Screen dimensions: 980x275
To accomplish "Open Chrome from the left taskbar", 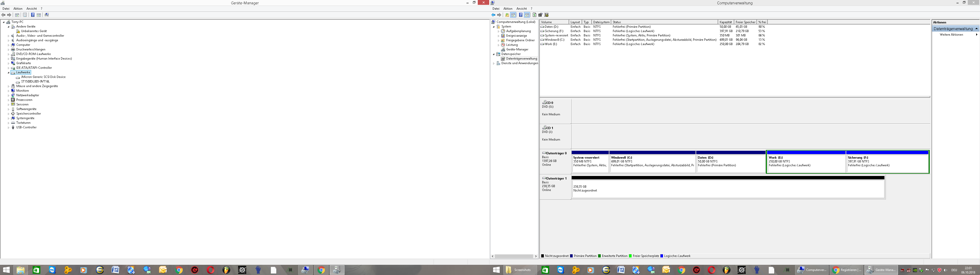I will tap(179, 270).
